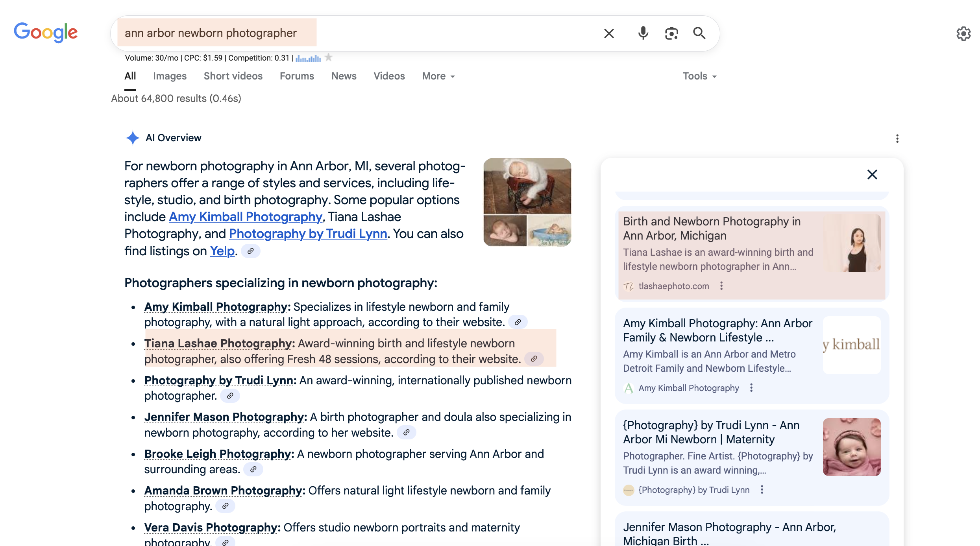
Task: Click source link icon after Yelp
Action: point(250,251)
